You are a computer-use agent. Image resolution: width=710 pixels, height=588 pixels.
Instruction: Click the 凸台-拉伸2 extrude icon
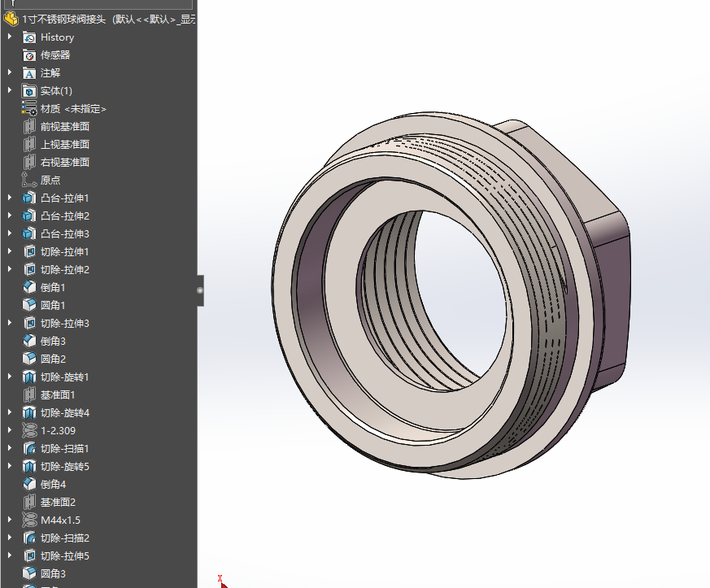point(29,216)
